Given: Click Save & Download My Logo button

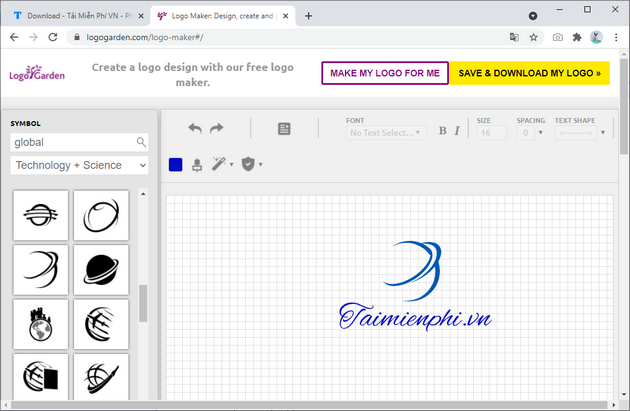Looking at the screenshot, I should 530,73.
